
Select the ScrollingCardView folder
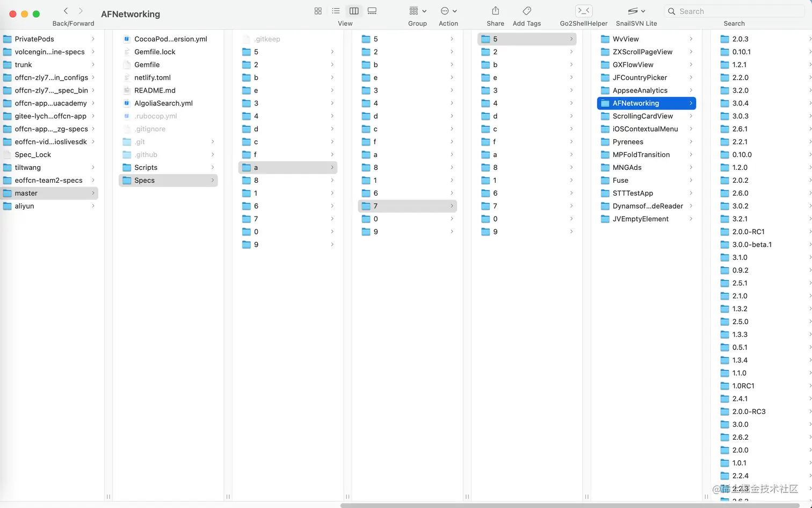tap(647, 116)
